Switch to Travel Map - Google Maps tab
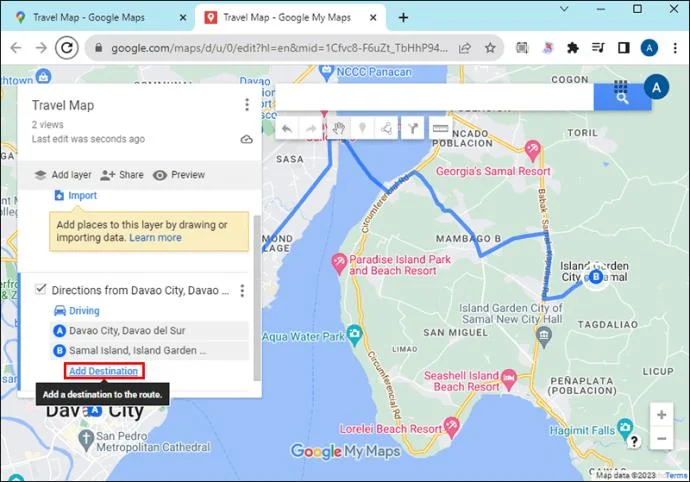Viewport: 690px width, 482px height. coord(88,18)
